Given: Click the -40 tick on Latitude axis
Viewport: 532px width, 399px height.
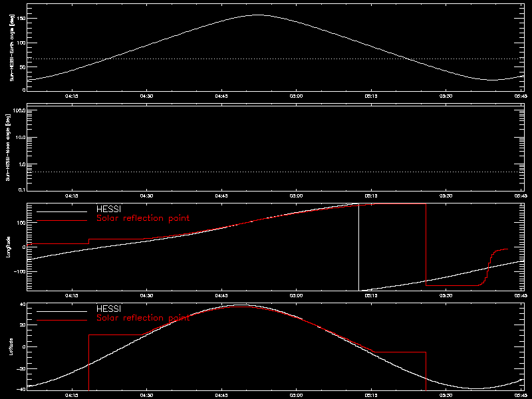Looking at the screenshot, I should (x=21, y=389).
